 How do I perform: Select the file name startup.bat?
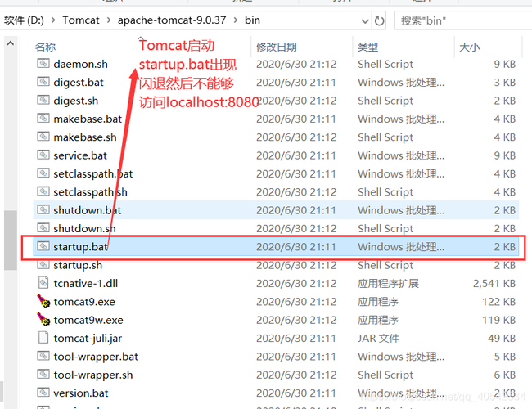80,247
